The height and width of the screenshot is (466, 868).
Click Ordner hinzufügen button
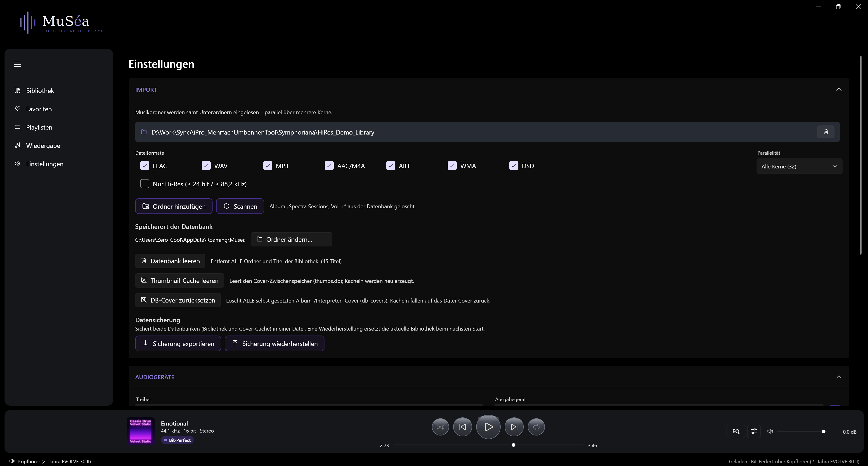click(174, 206)
